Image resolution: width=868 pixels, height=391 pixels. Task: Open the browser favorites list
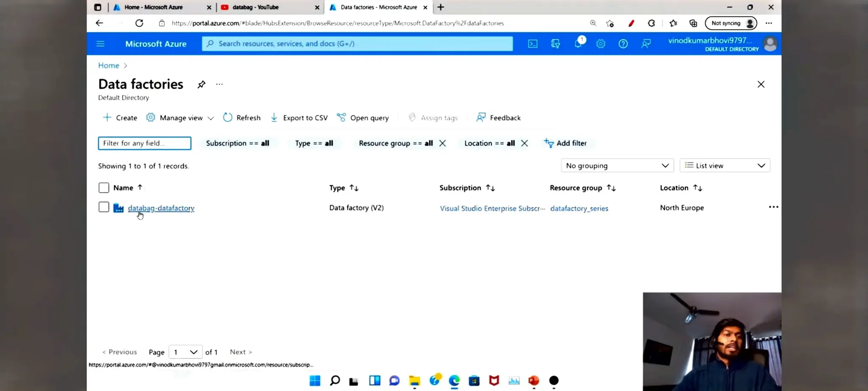pyautogui.click(x=673, y=23)
